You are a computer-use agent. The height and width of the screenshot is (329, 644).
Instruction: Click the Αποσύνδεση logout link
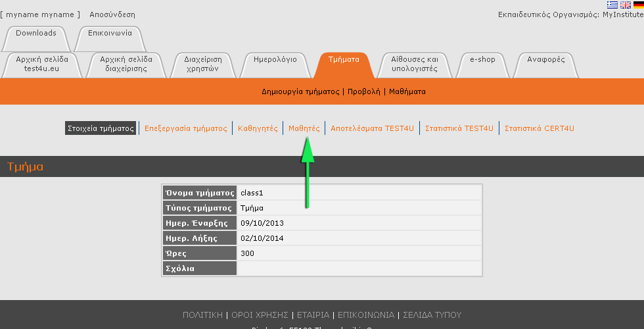[x=112, y=14]
